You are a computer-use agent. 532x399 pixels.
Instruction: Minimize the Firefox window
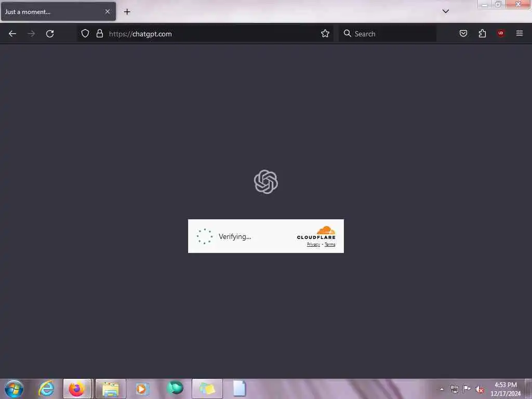coord(485,4)
